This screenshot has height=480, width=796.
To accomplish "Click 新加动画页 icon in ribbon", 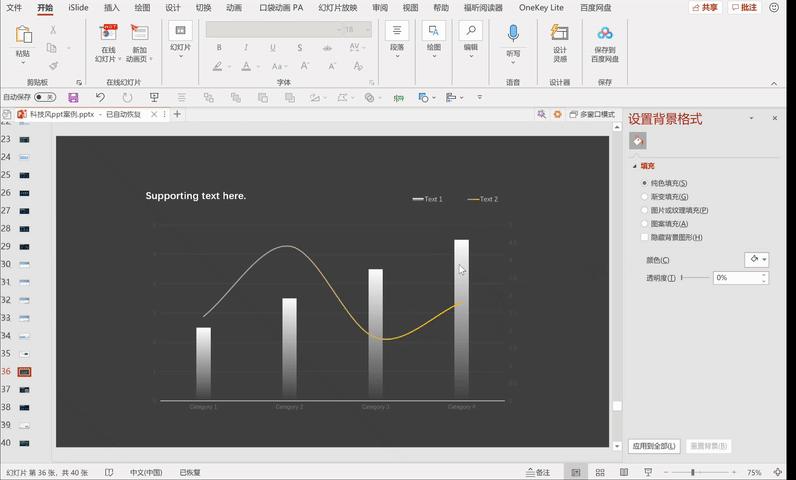I will (139, 32).
